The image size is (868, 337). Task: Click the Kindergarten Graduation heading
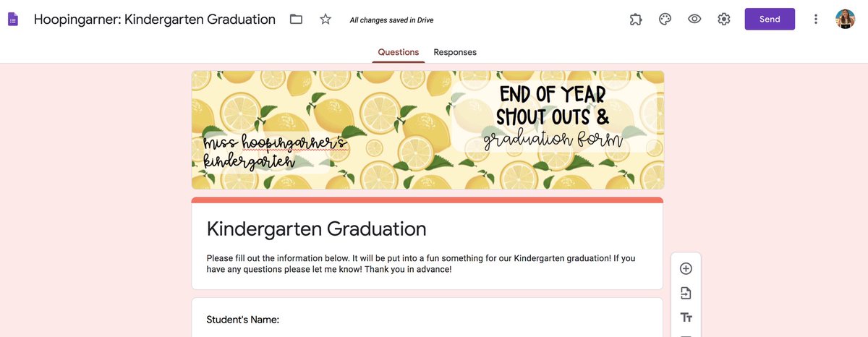[317, 229]
